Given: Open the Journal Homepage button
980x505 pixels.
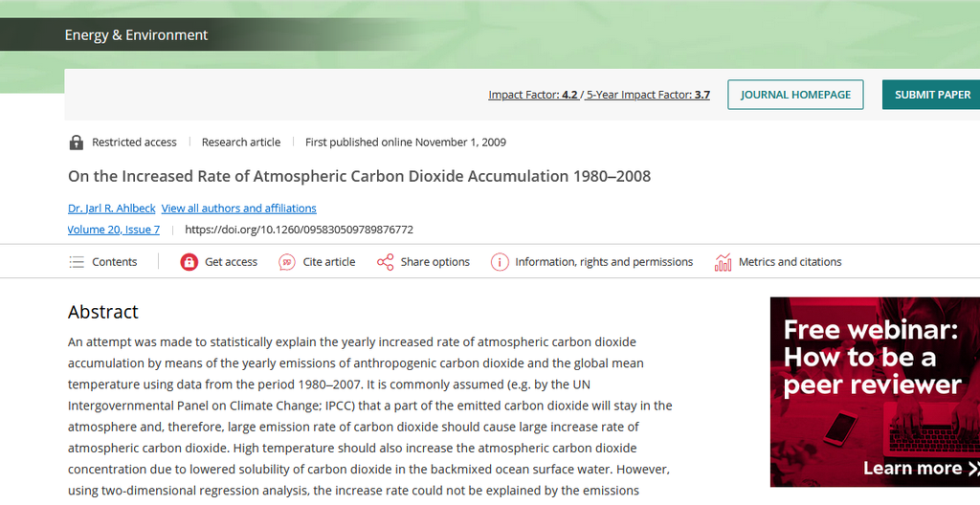Looking at the screenshot, I should click(x=795, y=95).
